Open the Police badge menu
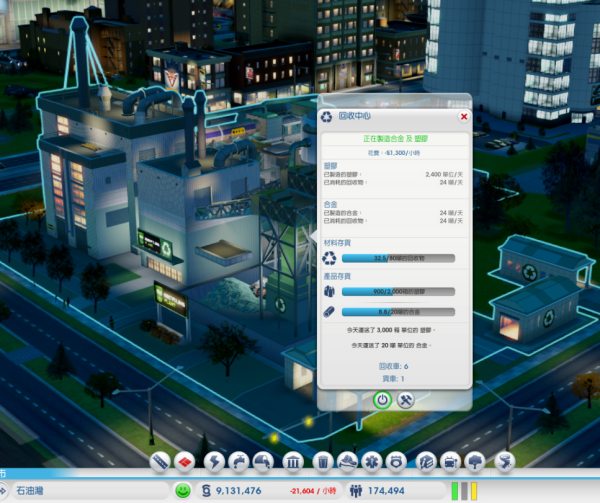The height and width of the screenshot is (503, 600). 396,462
